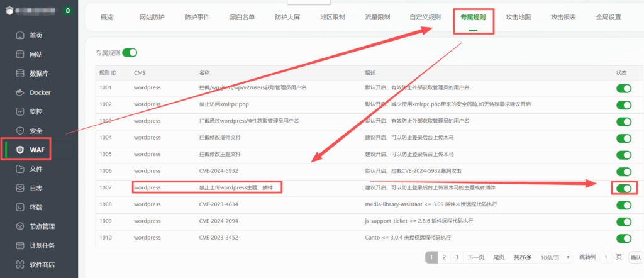Click the calendar icon beside 计划任务
Viewport: 644px width, 278px height.
point(20,245)
